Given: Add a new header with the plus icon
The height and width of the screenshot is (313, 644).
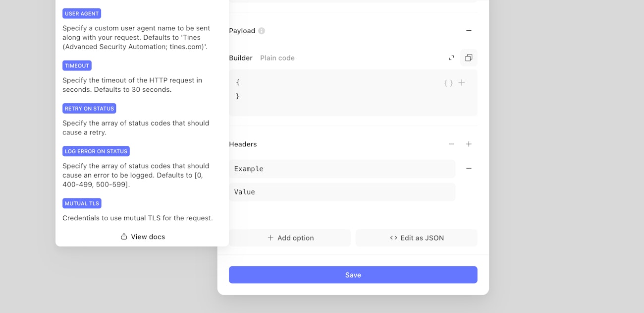Looking at the screenshot, I should click(469, 144).
